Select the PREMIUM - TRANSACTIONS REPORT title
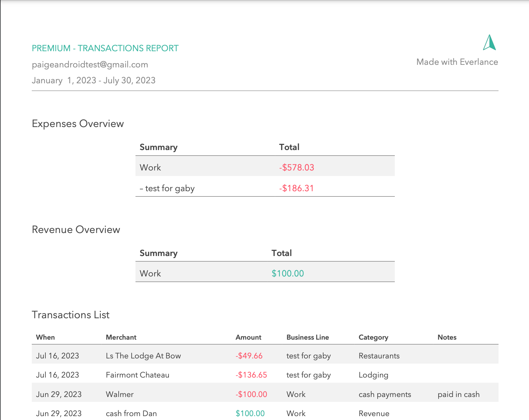 click(105, 48)
